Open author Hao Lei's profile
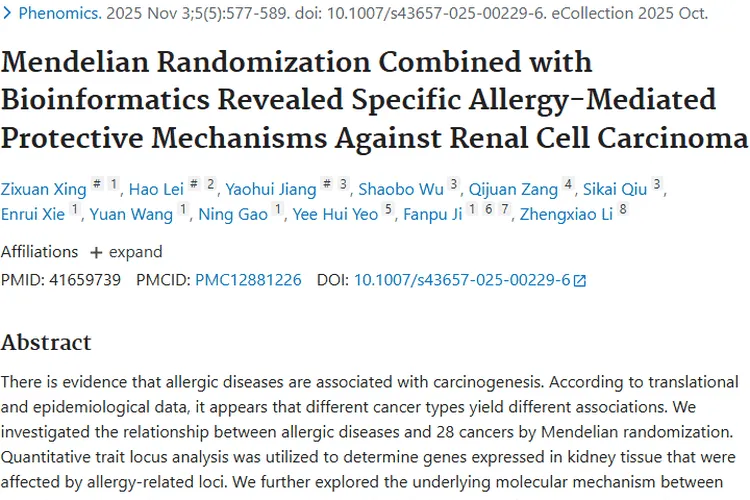The height and width of the screenshot is (500, 750). click(158, 187)
